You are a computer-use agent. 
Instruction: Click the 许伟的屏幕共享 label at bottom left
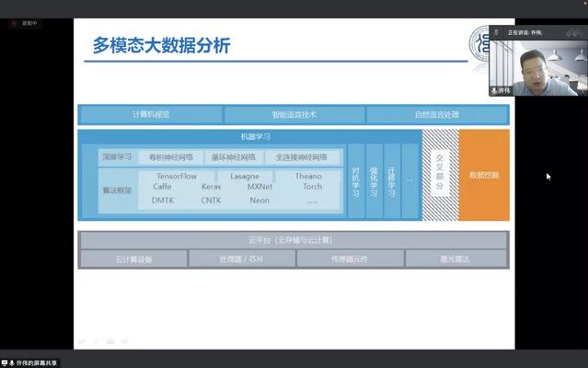38,362
